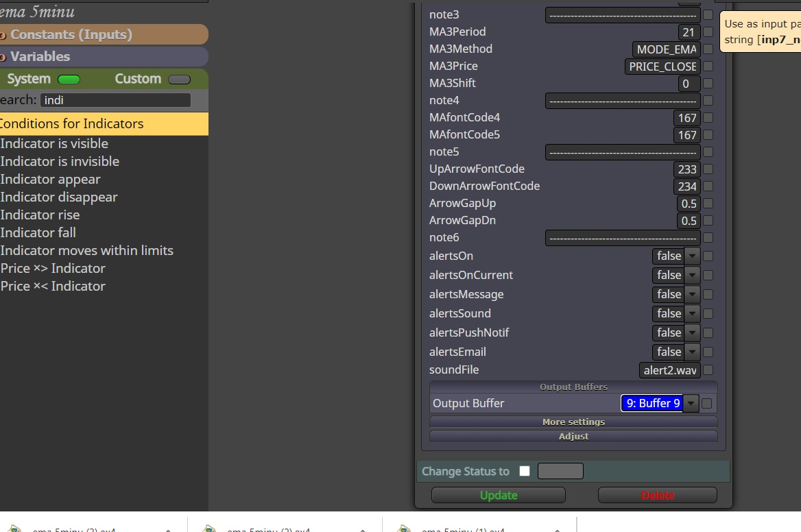This screenshot has width=801, height=532.
Task: Edit the ArrowGapDn value 0.5
Action: (x=689, y=221)
